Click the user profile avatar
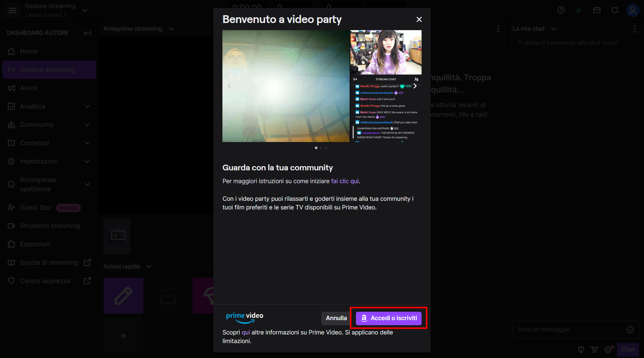 (632, 10)
